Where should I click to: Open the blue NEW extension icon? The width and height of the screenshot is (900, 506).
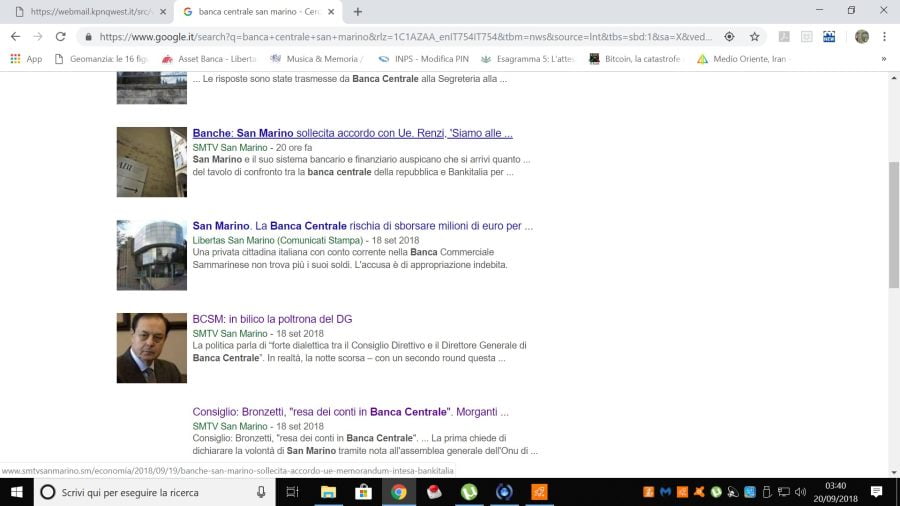829,37
